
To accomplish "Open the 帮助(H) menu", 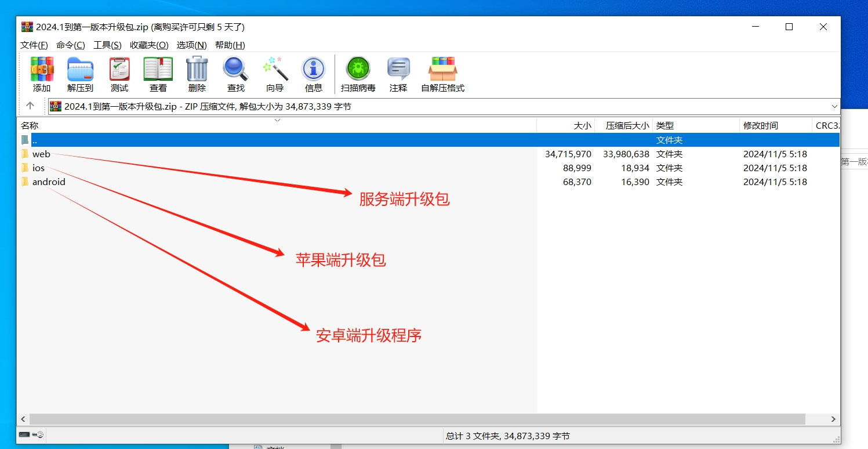I will [230, 45].
